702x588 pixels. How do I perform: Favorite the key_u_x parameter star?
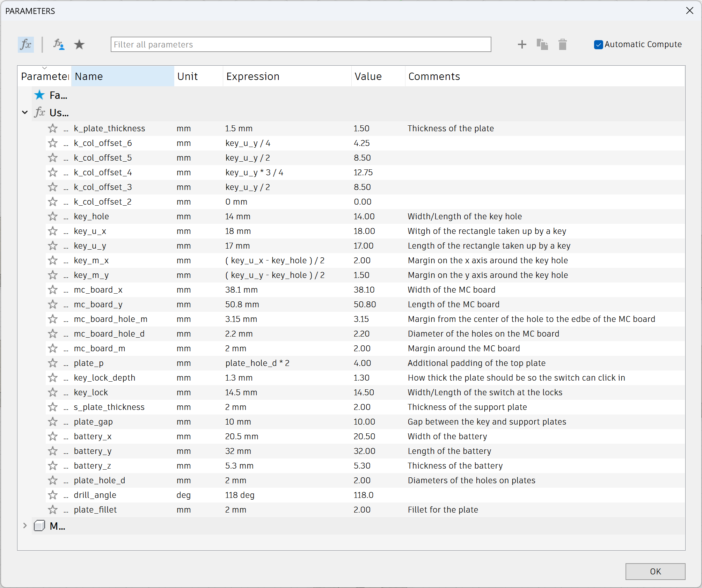tap(53, 231)
